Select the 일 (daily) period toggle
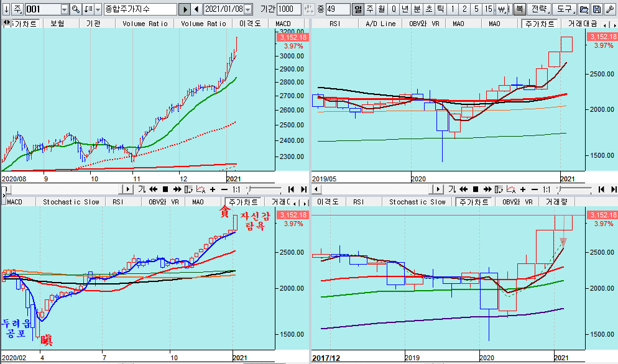Viewport: 618px width, 364px height. tap(358, 9)
